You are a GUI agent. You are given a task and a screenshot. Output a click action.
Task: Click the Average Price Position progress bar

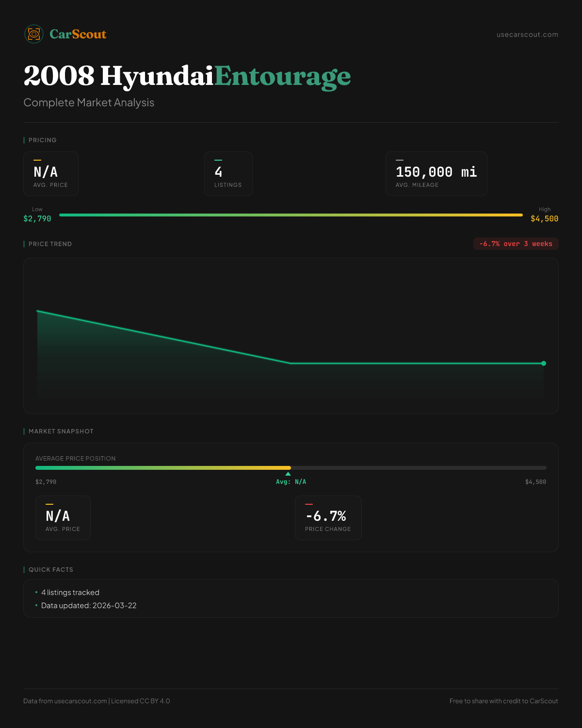(x=291, y=468)
